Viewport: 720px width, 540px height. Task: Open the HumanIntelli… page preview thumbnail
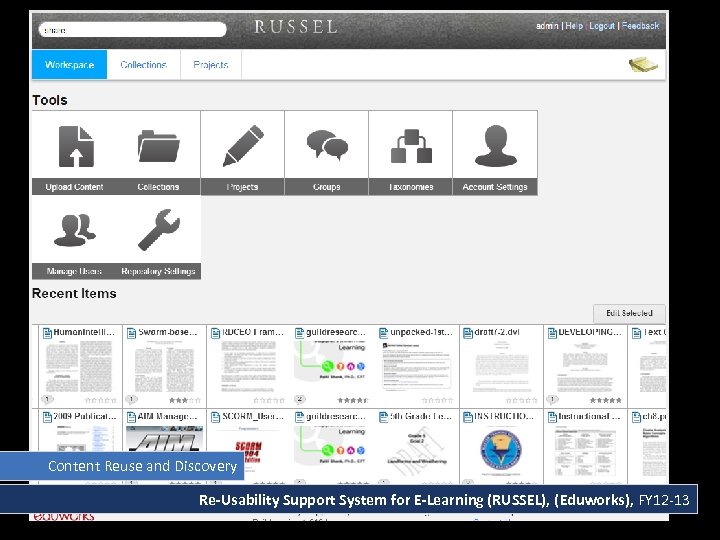tap(79, 366)
